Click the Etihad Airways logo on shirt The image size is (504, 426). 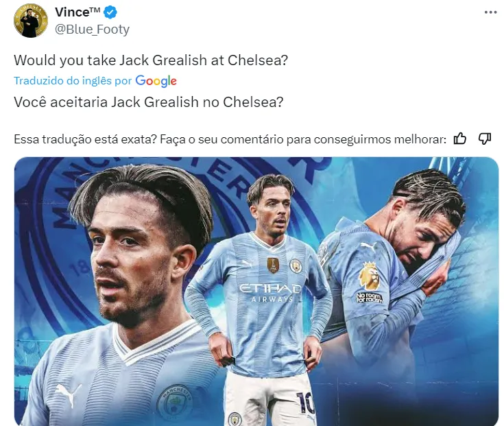(x=270, y=292)
